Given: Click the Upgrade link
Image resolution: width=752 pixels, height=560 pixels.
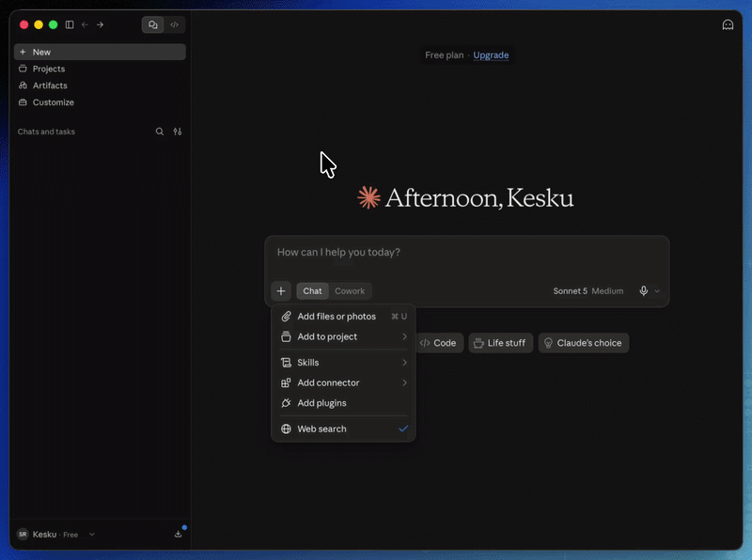Looking at the screenshot, I should tap(491, 55).
